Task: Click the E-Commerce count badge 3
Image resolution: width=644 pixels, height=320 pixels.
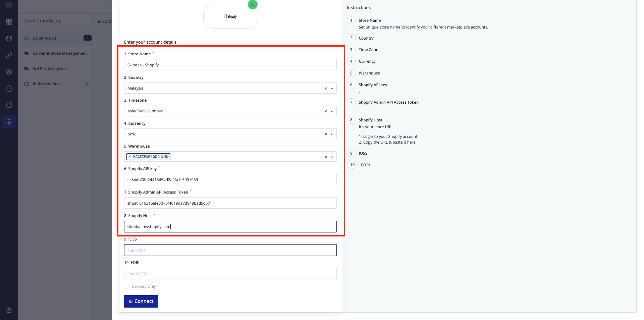Action: click(87, 38)
